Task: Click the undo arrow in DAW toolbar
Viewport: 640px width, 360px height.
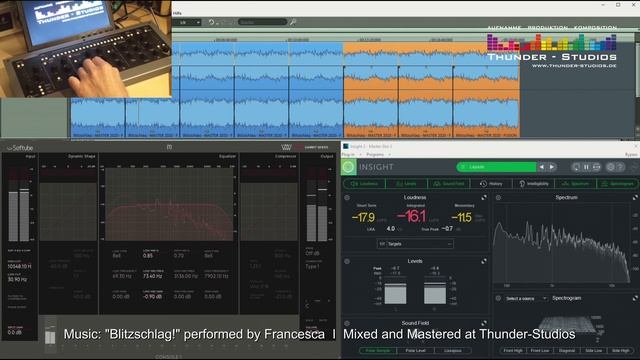Action: click(211, 22)
